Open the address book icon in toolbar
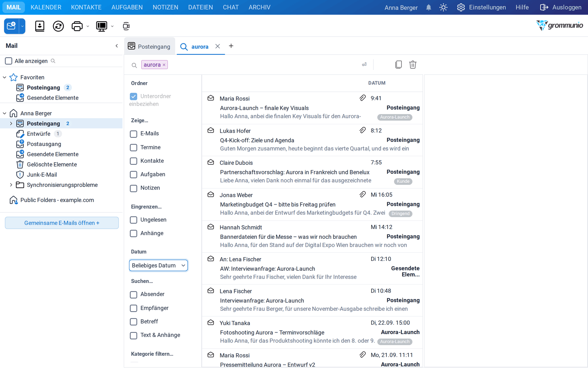This screenshot has height=368, width=588. (x=40, y=26)
